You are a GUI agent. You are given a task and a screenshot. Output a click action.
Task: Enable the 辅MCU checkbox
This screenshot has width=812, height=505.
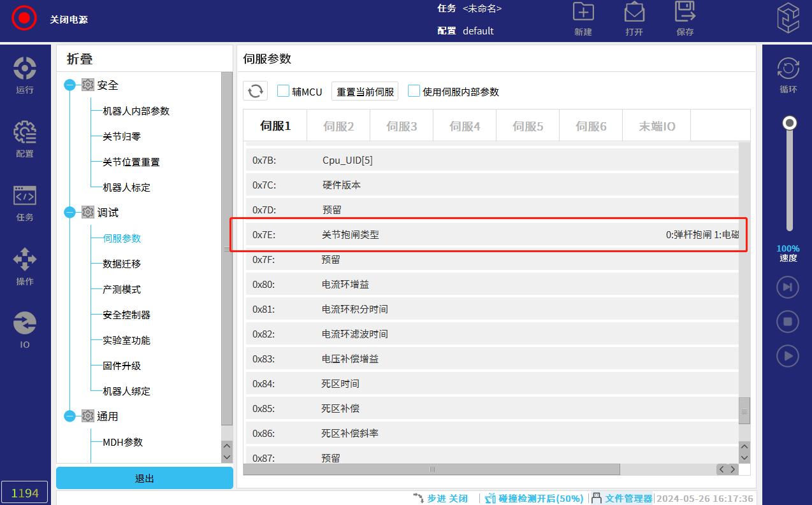pos(284,91)
